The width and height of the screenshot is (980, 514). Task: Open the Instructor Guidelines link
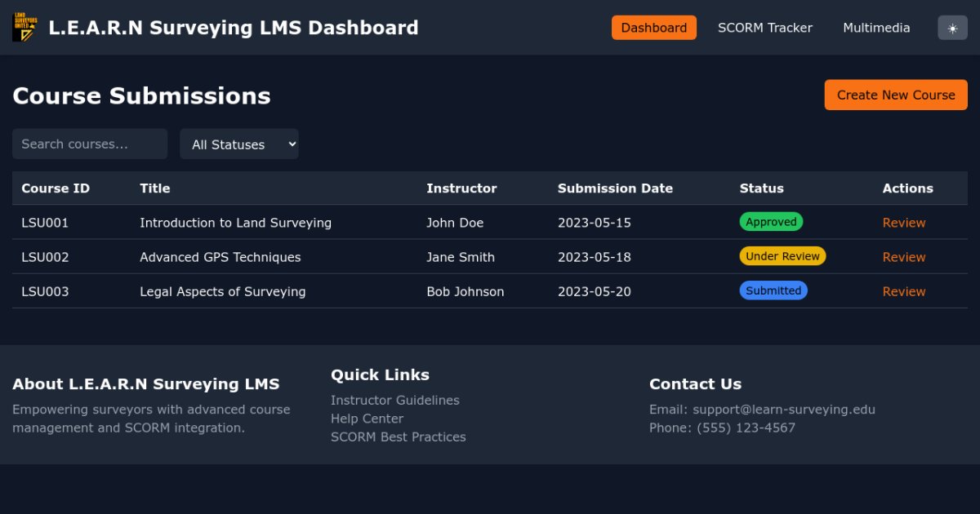tap(395, 400)
